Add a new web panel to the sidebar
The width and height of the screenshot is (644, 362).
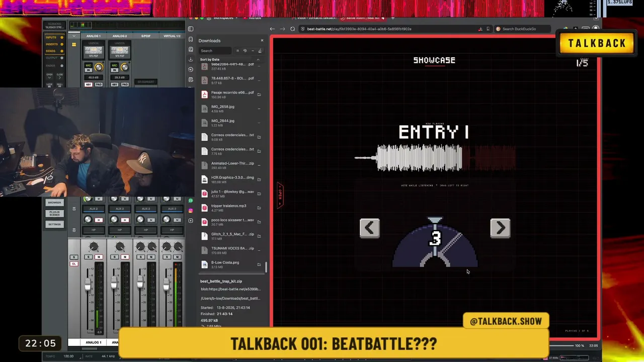pyautogui.click(x=191, y=220)
